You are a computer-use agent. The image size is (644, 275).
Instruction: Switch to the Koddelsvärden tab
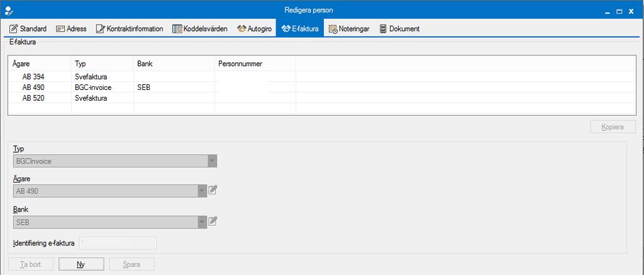coord(199,29)
